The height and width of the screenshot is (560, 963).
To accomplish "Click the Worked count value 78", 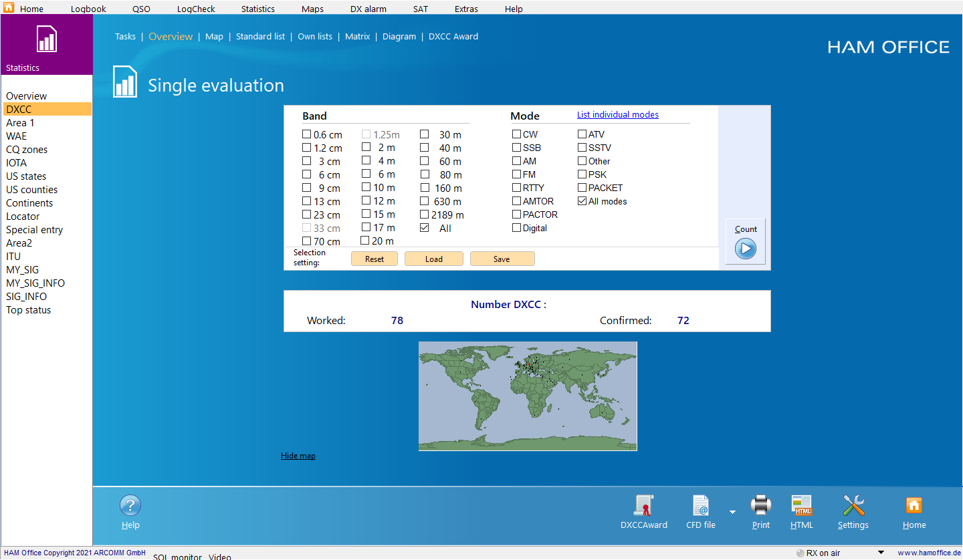I will (x=397, y=321).
